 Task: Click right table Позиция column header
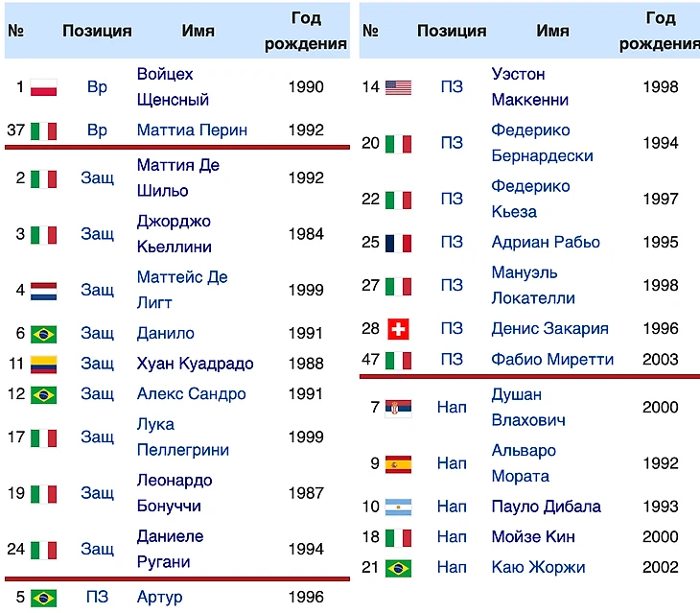tap(452, 31)
